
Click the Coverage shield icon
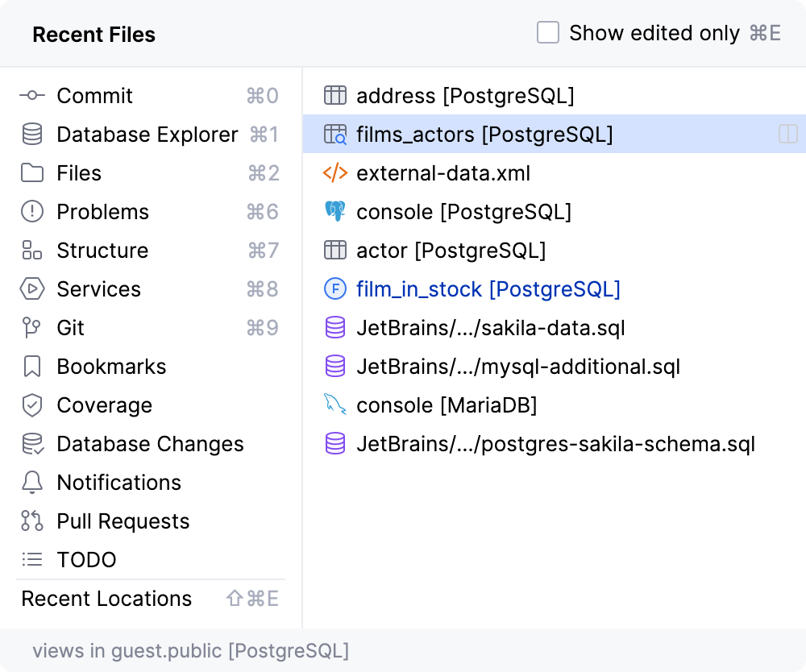click(x=32, y=405)
